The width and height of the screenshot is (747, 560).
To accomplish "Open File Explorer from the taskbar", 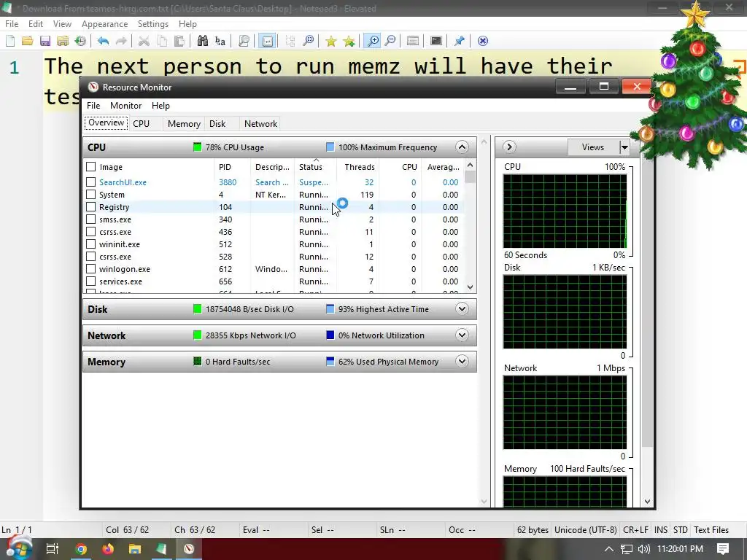I will click(x=135, y=549).
